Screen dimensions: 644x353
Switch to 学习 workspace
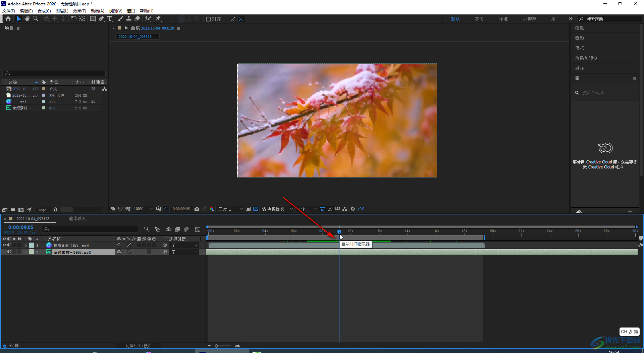479,19
